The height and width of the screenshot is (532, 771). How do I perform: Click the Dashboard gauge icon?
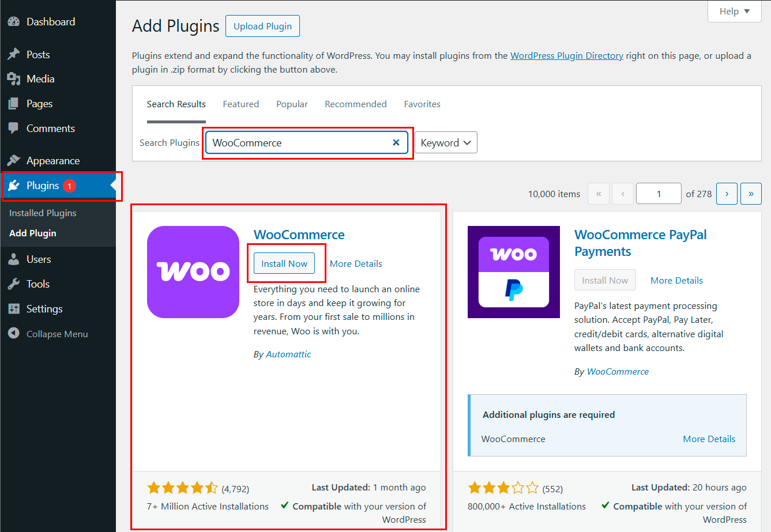14,22
